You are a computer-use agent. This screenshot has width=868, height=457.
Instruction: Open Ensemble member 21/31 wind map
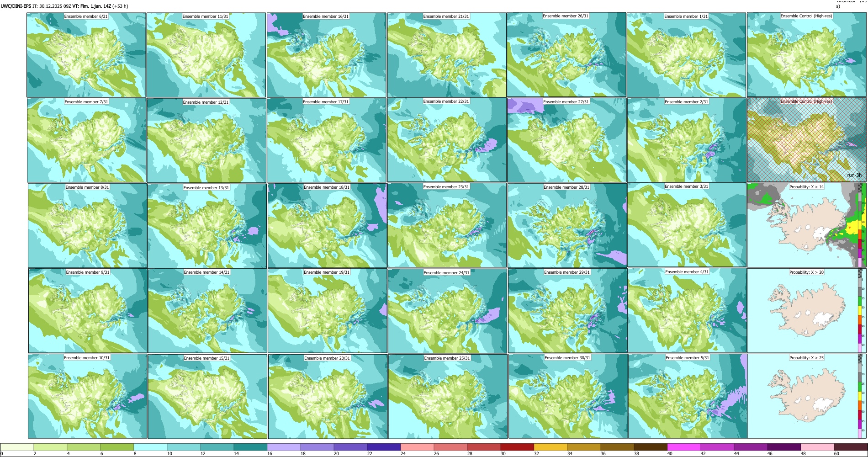click(x=447, y=55)
